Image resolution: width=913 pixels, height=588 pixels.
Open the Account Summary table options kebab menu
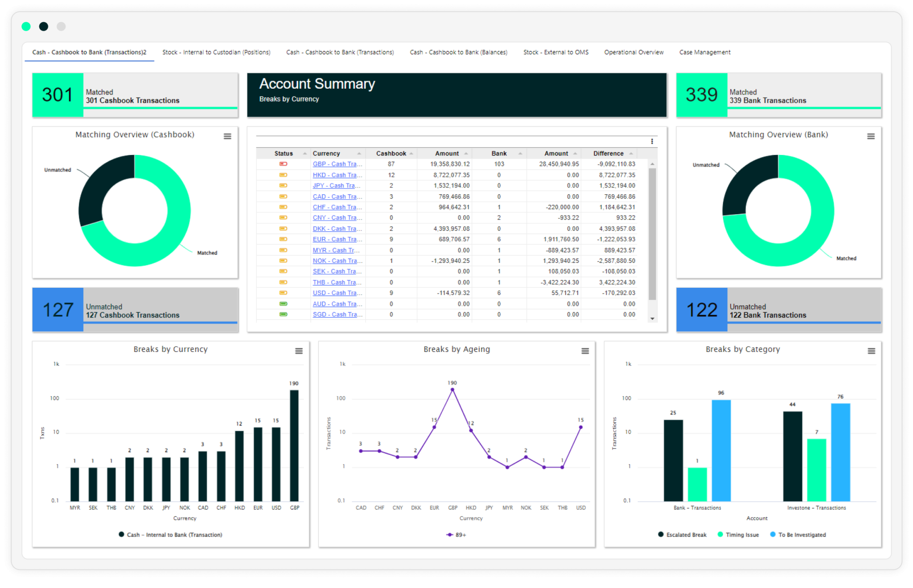pos(652,141)
